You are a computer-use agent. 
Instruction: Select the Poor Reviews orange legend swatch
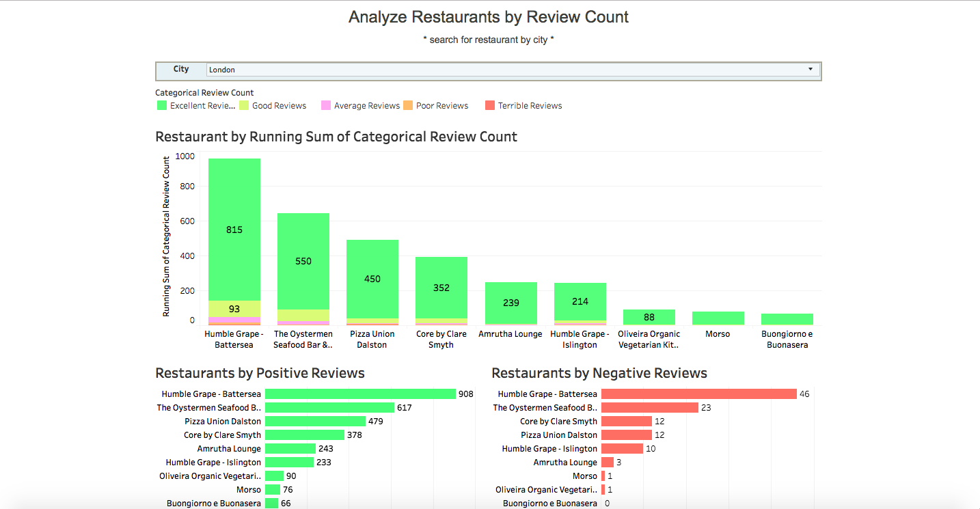(x=408, y=105)
